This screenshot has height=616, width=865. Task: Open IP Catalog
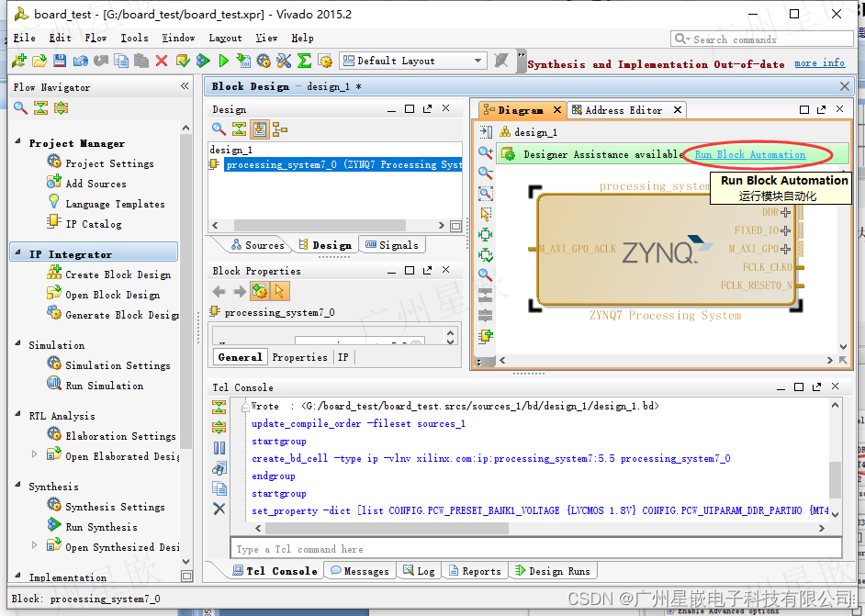(x=84, y=224)
